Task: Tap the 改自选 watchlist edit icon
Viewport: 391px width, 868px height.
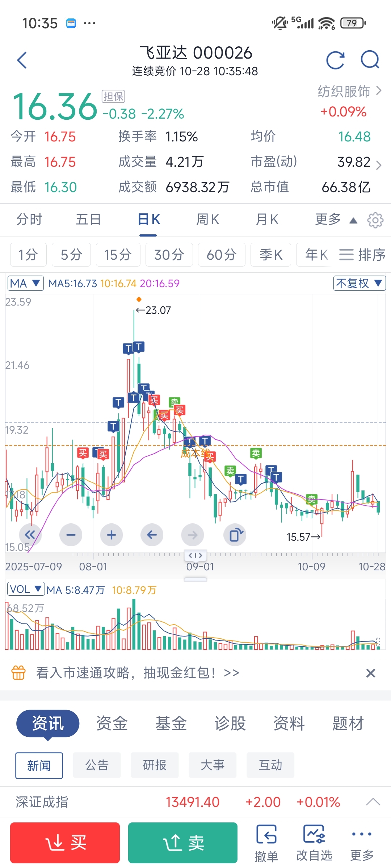Action: pyautogui.click(x=314, y=843)
